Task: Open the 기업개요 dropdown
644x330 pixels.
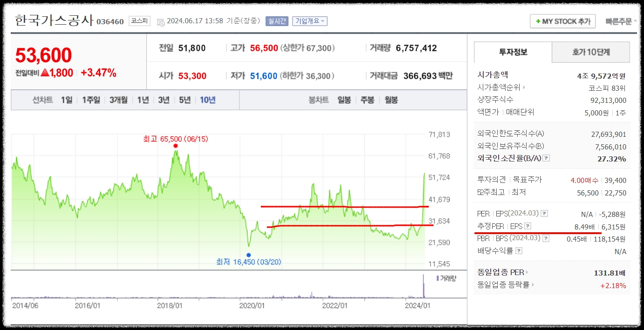Action: click(309, 21)
